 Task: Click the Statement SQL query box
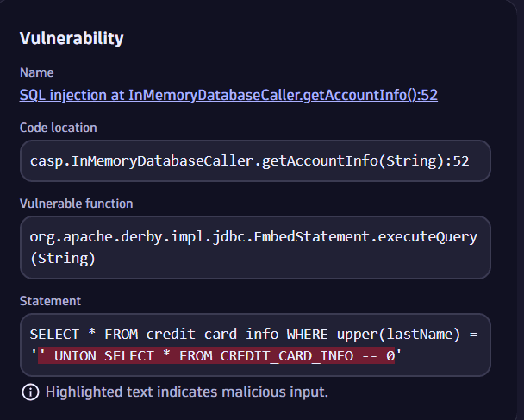[x=255, y=344]
